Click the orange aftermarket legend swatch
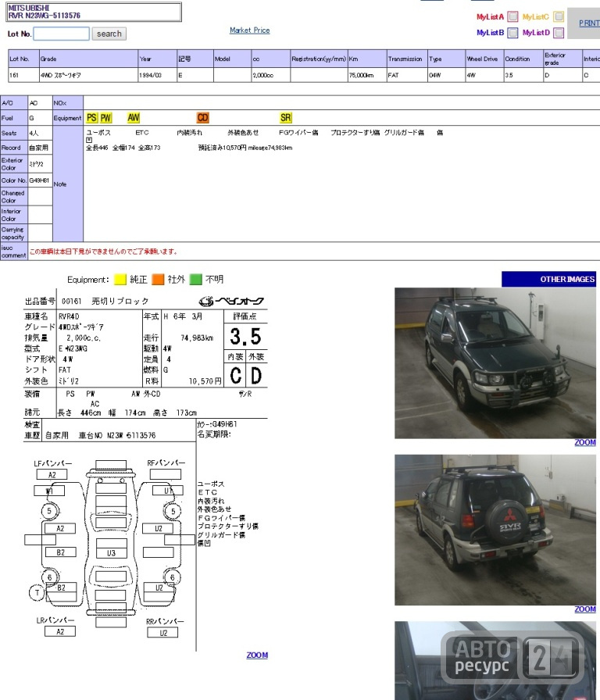This screenshot has width=600, height=700. pyautogui.click(x=158, y=280)
